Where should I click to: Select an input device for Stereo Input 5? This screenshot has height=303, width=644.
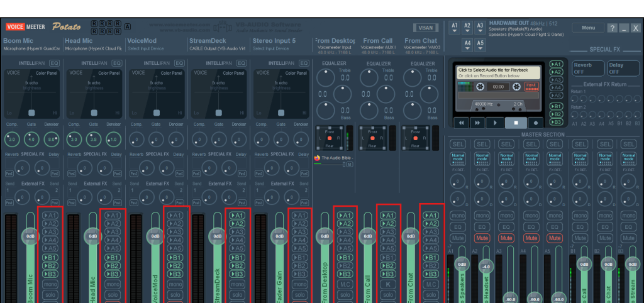[x=270, y=48]
